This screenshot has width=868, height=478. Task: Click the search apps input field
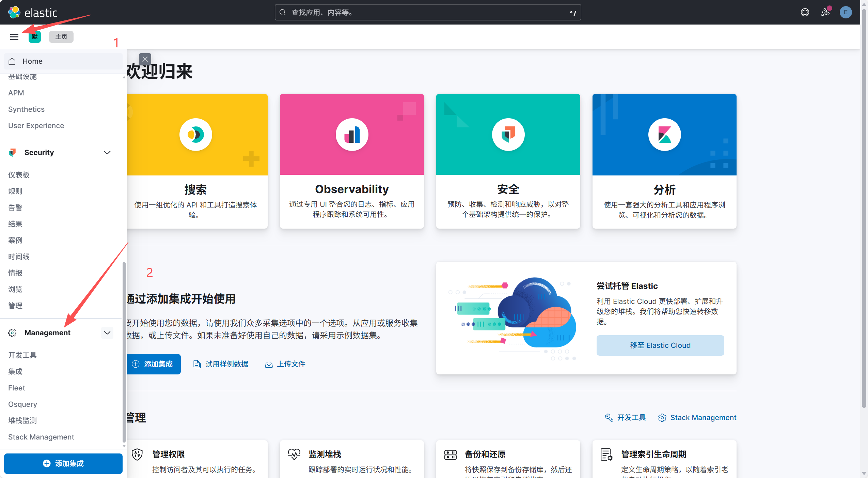coord(427,13)
